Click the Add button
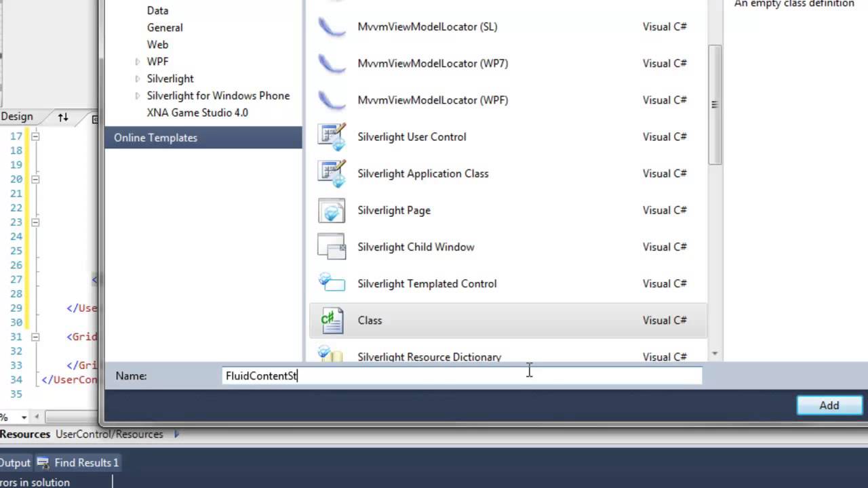 829,405
